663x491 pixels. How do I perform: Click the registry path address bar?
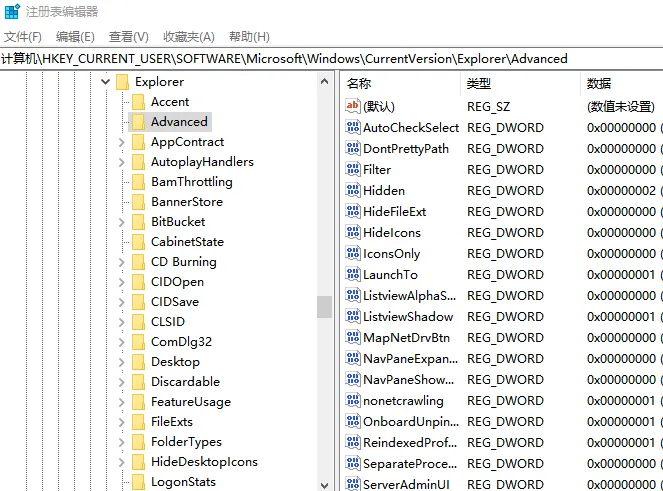point(332,59)
